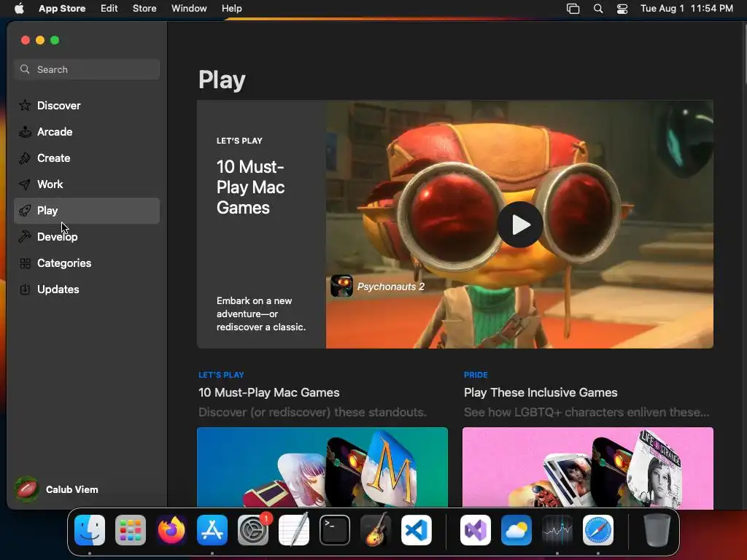Open Play These Inclusive Games story

[x=541, y=392]
